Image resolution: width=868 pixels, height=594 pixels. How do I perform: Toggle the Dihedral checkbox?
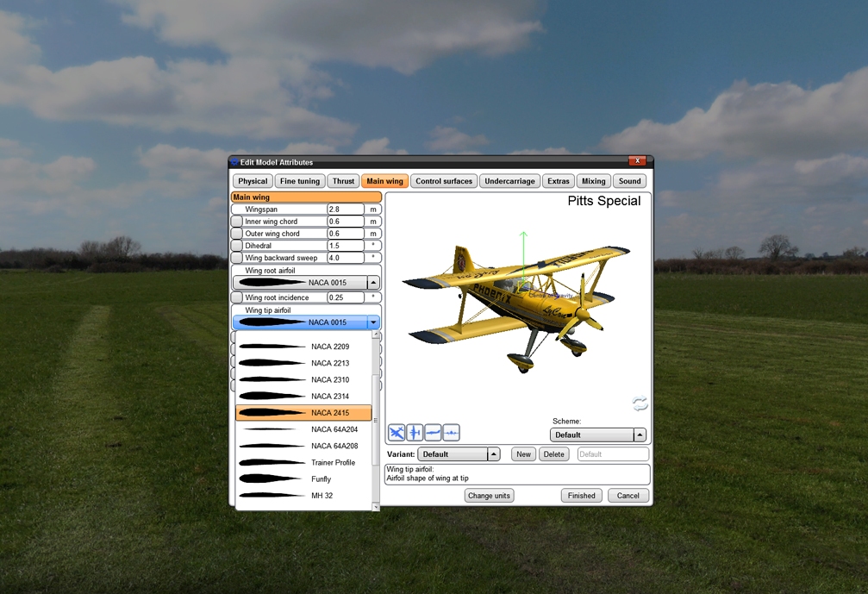pyautogui.click(x=237, y=246)
